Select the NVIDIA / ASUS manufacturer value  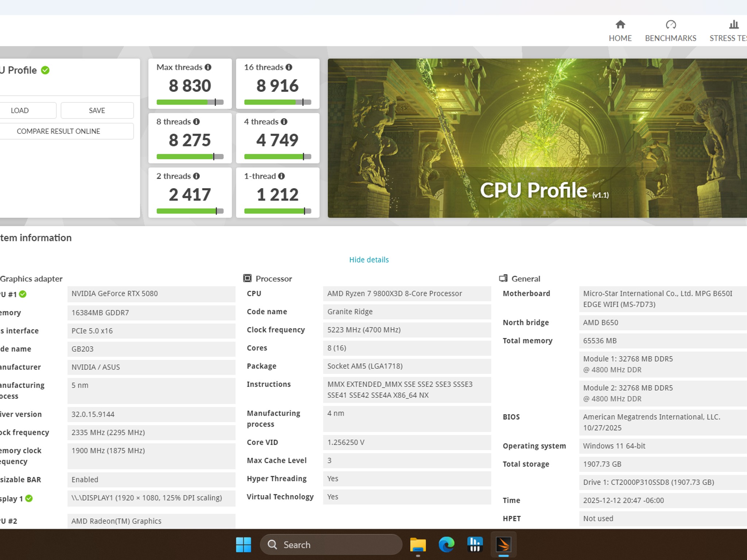point(151,367)
